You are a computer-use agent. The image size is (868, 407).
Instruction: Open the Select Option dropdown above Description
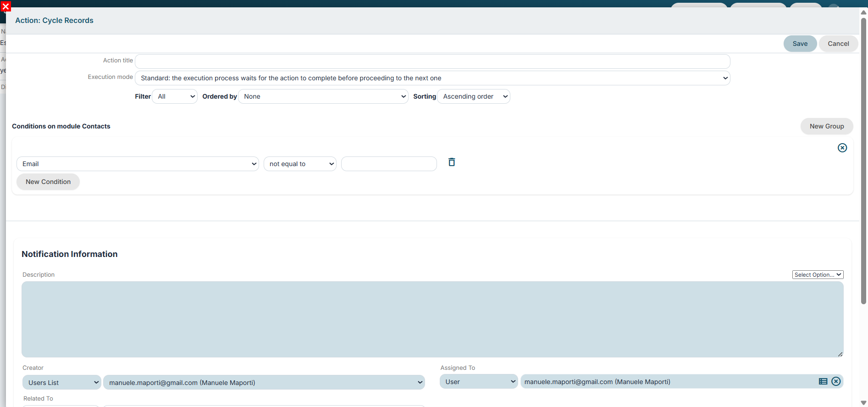point(818,274)
